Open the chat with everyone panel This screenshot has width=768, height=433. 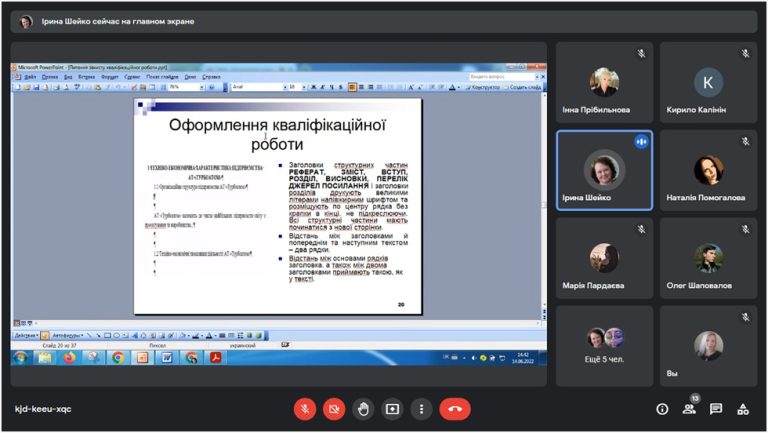716,409
